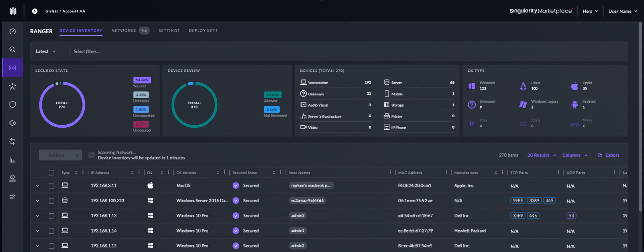Viewport: 644px width, 252px height.
Task: Click the star-shaped sidebar icon
Action: tap(12, 86)
